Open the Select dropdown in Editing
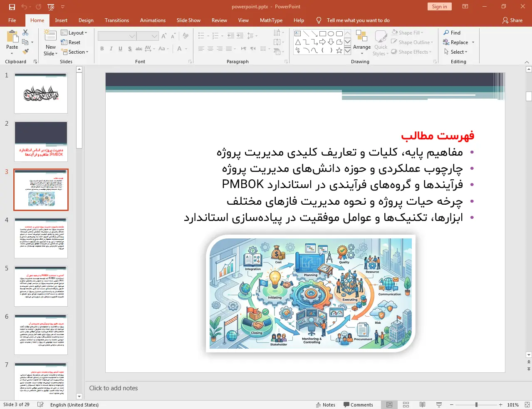Screen dimensions: 532x409 (x=455, y=52)
